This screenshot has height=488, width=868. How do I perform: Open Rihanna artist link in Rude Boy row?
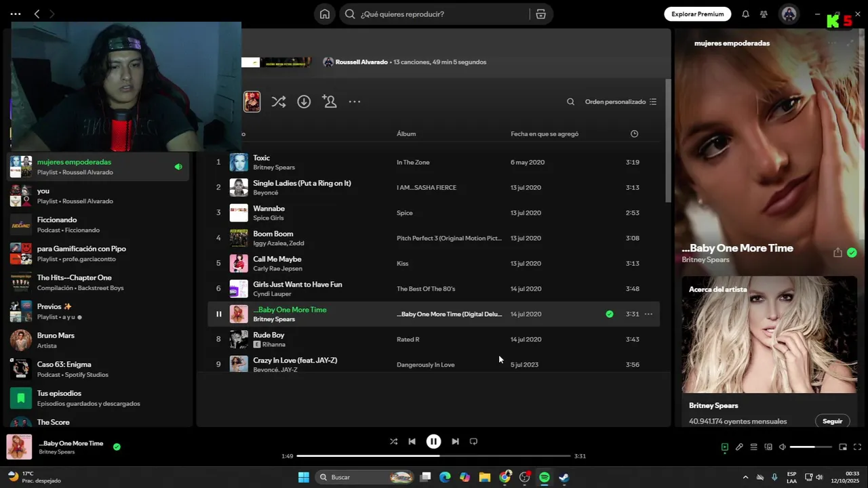pos(273,344)
